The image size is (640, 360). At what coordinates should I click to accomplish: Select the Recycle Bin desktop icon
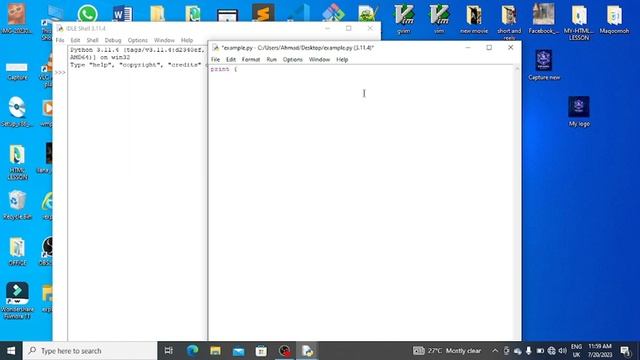(x=17, y=205)
